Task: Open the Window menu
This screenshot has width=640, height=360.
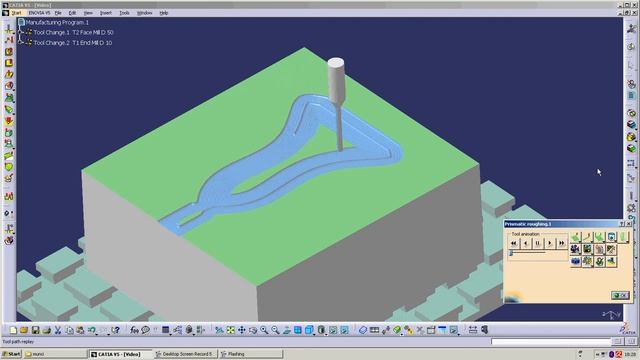Action: (144, 13)
